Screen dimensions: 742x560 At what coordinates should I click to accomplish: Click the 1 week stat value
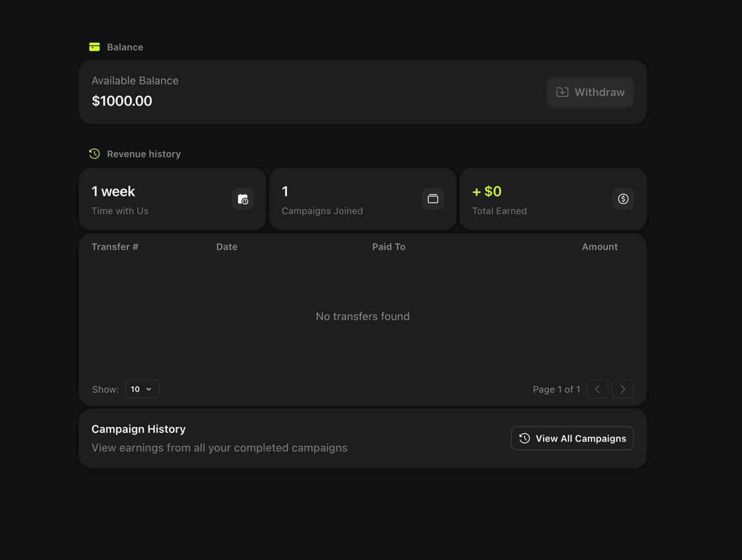(x=113, y=191)
